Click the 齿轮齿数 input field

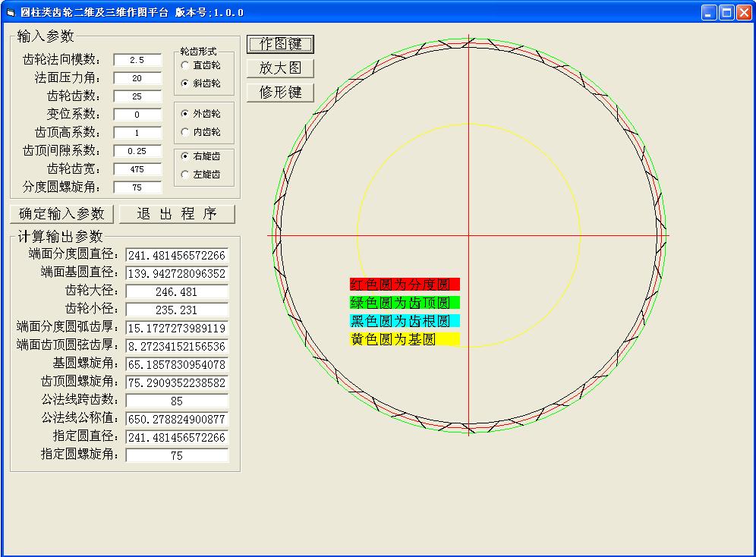(137, 96)
